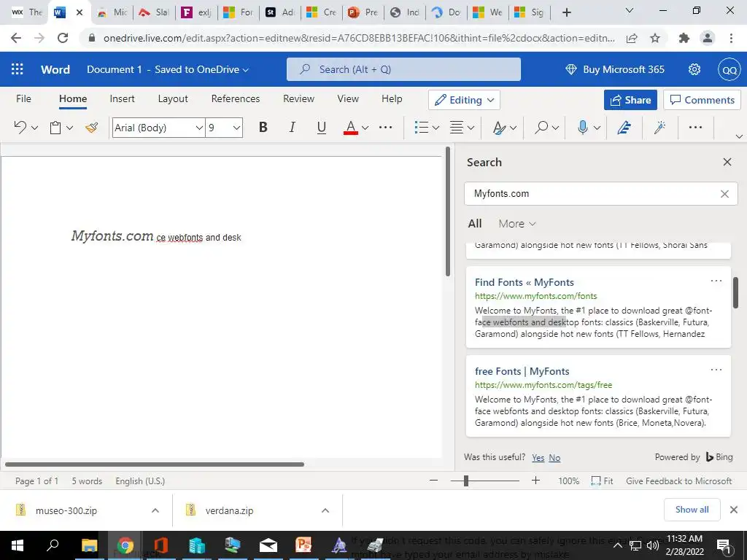Switch to the Layout tab
The width and height of the screenshot is (747, 560).
pyautogui.click(x=173, y=98)
